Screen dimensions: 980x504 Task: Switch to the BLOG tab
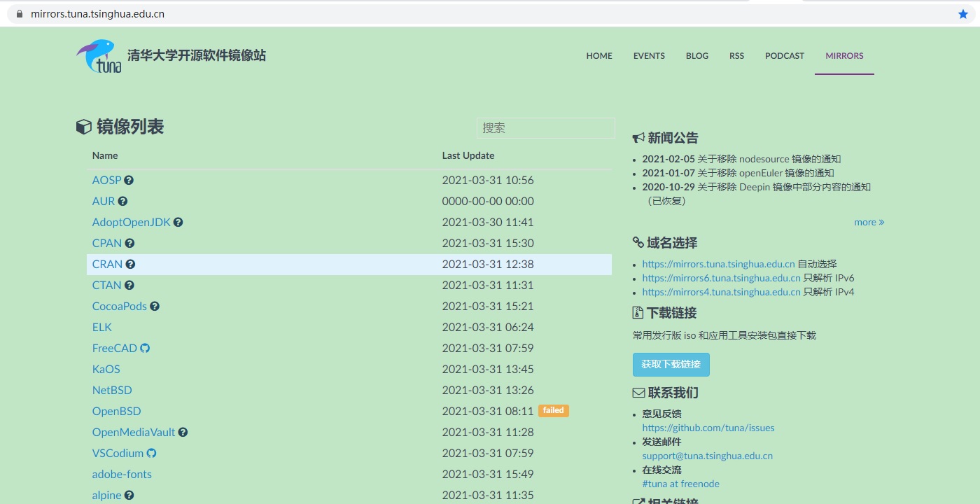point(697,55)
